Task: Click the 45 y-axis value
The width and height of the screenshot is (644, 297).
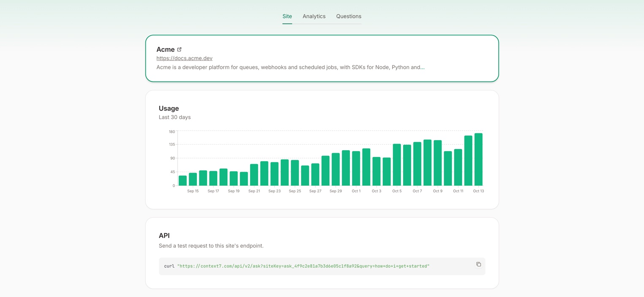Action: (172, 172)
